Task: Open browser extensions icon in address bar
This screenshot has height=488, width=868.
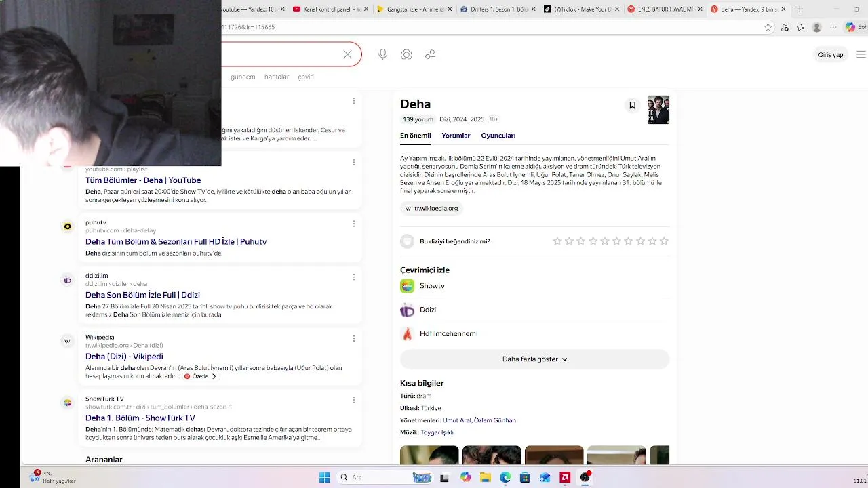Action: pyautogui.click(x=785, y=27)
